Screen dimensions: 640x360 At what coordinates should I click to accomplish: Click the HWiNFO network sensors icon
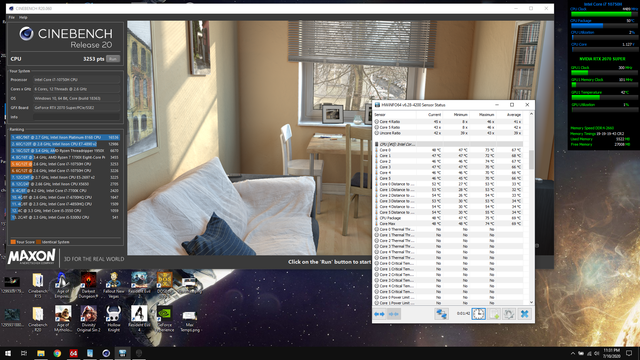(x=441, y=314)
